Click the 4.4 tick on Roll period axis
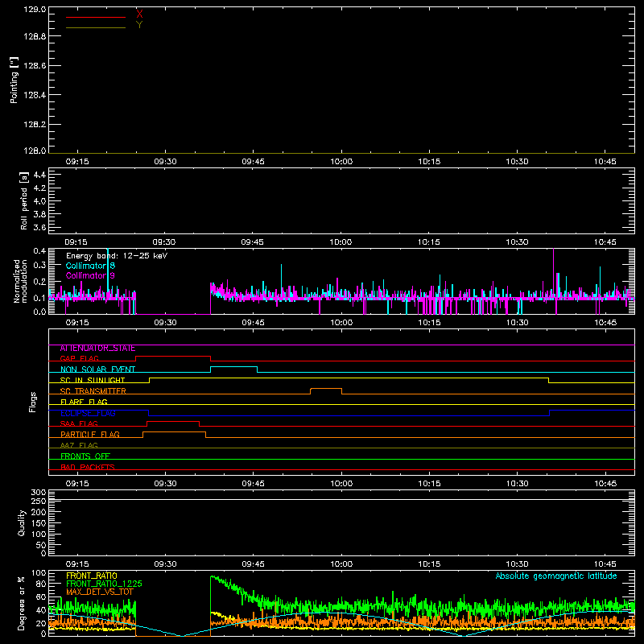This screenshot has width=644, height=644. tap(39, 175)
